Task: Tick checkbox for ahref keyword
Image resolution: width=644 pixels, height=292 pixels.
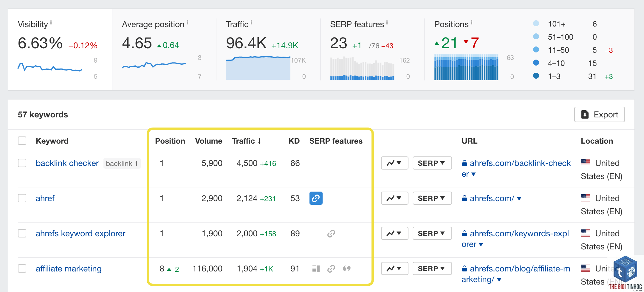Action: 22,198
